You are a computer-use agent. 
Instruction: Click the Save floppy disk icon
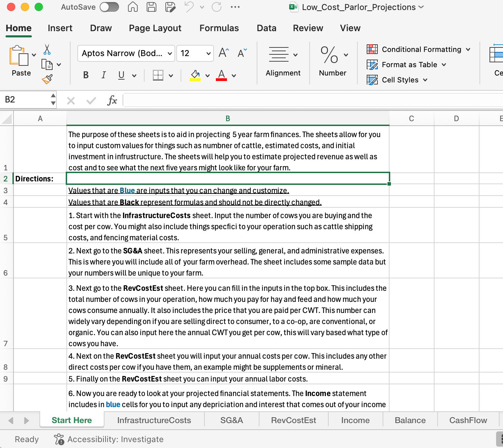pyautogui.click(x=151, y=7)
